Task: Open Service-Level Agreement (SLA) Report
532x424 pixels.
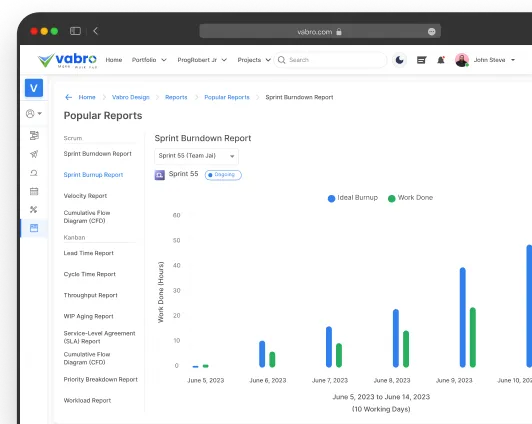Action: tap(99, 337)
